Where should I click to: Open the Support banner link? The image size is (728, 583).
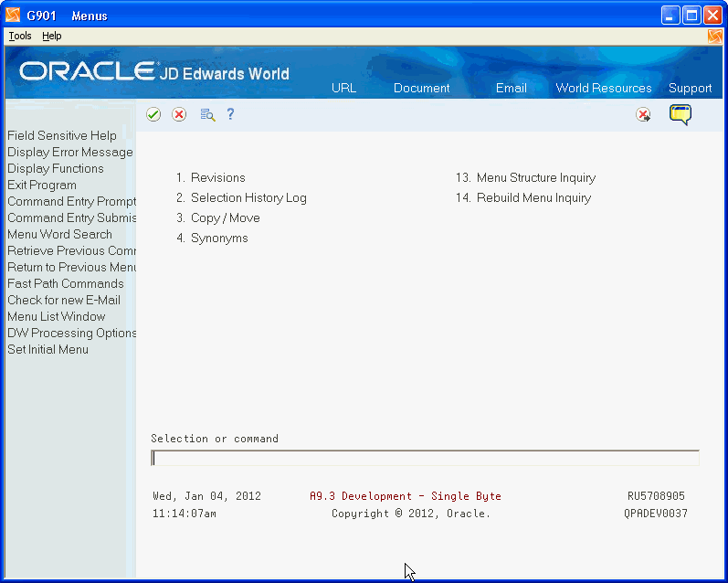690,88
